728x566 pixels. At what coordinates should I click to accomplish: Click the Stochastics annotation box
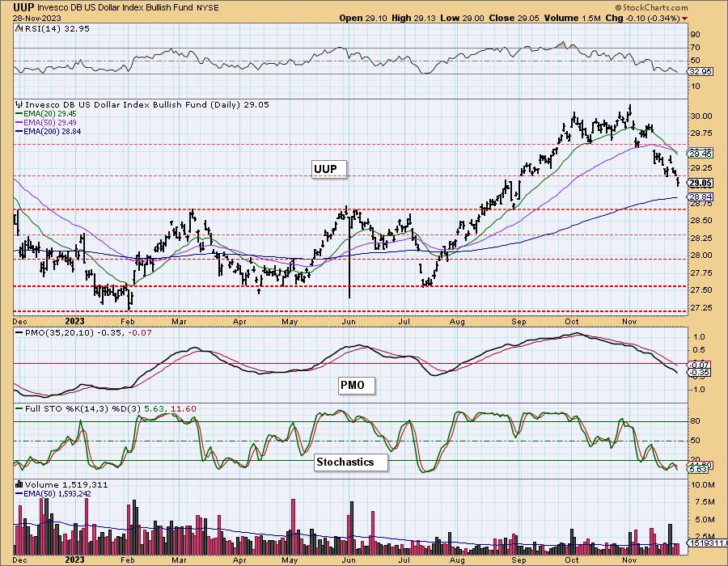point(350,462)
